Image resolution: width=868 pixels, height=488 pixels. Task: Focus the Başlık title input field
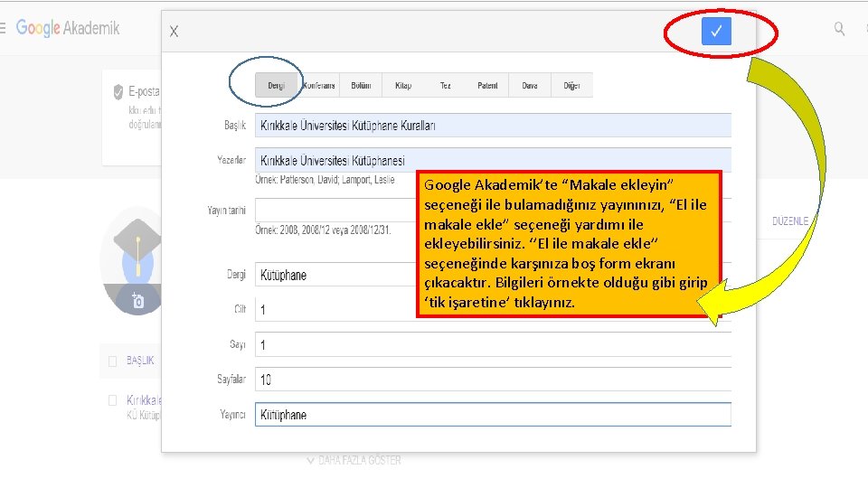[493, 126]
